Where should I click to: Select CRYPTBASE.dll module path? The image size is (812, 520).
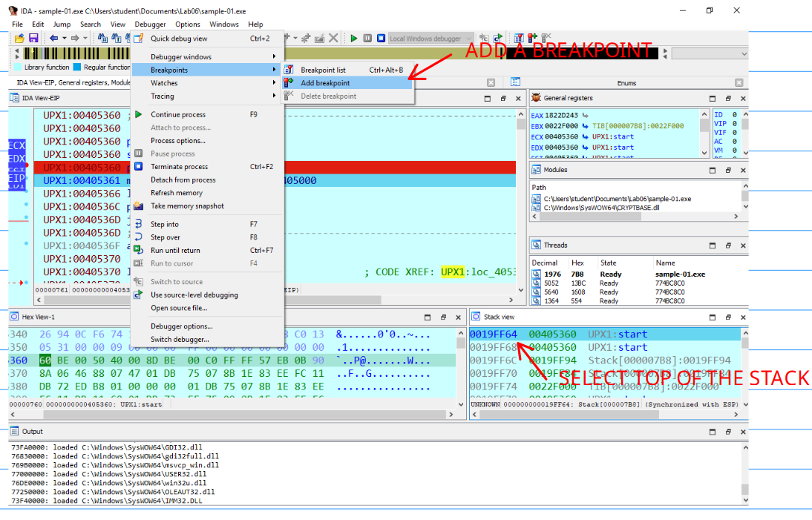pyautogui.click(x=601, y=208)
